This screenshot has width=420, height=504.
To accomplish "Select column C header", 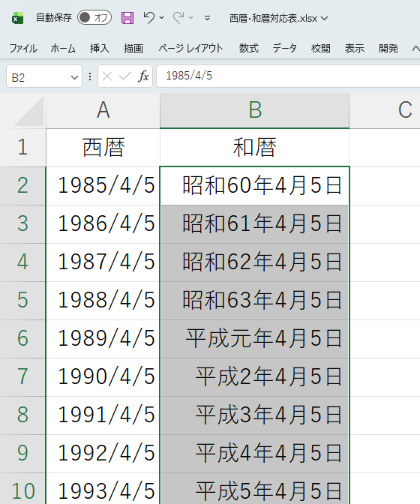I will click(x=385, y=110).
